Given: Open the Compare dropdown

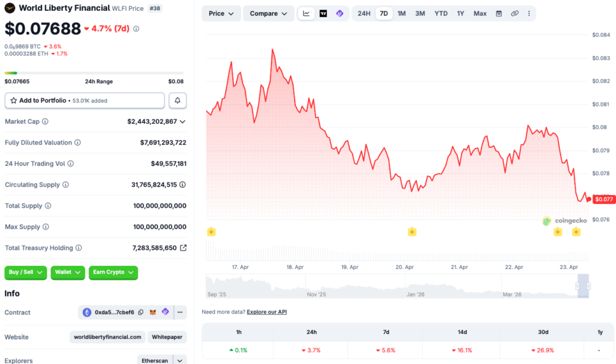Looking at the screenshot, I should coord(268,13).
